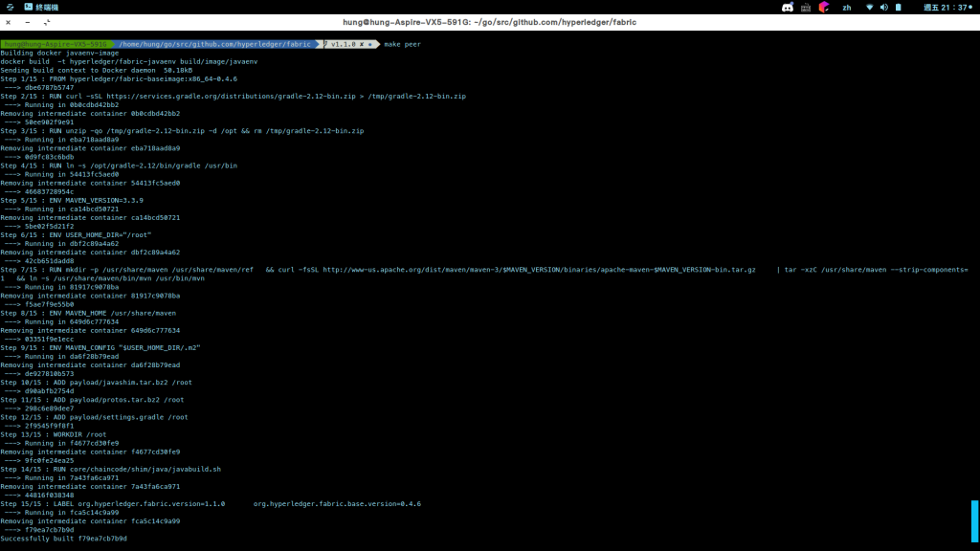Image resolution: width=980 pixels, height=551 pixels.
Task: Click the 'Sending build context to Docker daemon' line
Action: 97,71
